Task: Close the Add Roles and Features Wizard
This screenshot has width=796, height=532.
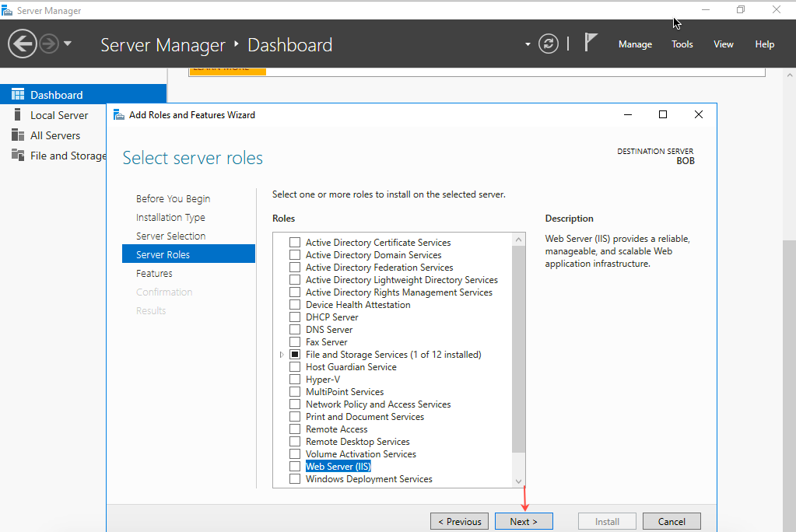Action: click(699, 114)
